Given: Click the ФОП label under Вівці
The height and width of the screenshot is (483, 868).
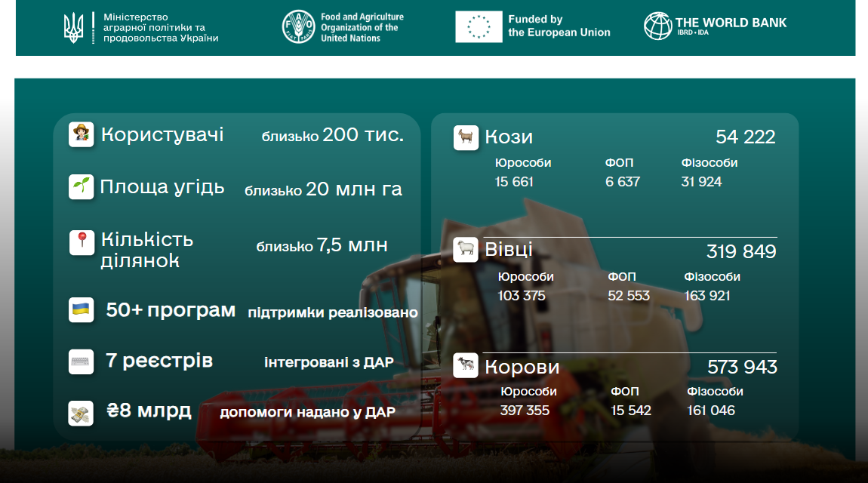Looking at the screenshot, I should [622, 277].
